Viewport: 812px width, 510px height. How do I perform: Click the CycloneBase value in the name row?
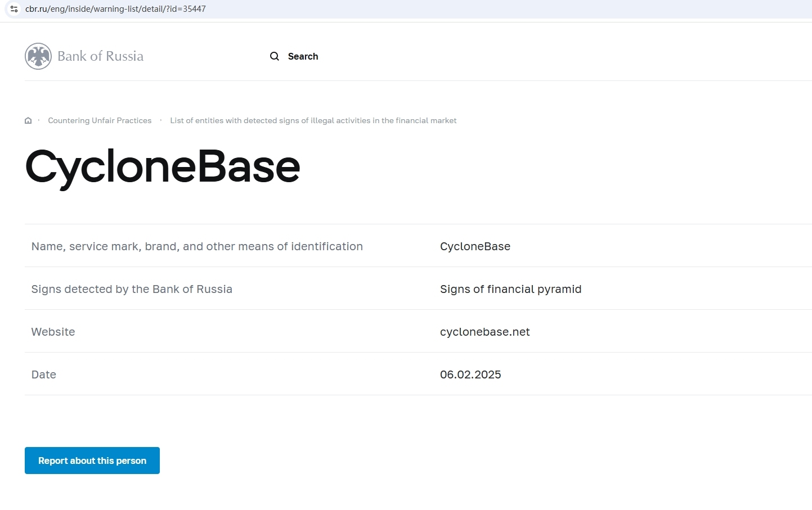tap(475, 246)
